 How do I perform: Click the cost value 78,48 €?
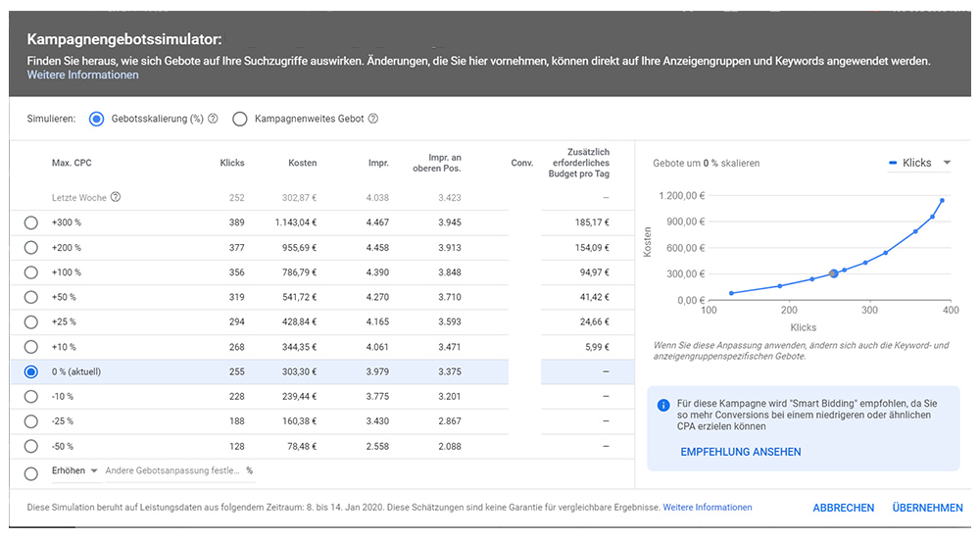pos(302,447)
